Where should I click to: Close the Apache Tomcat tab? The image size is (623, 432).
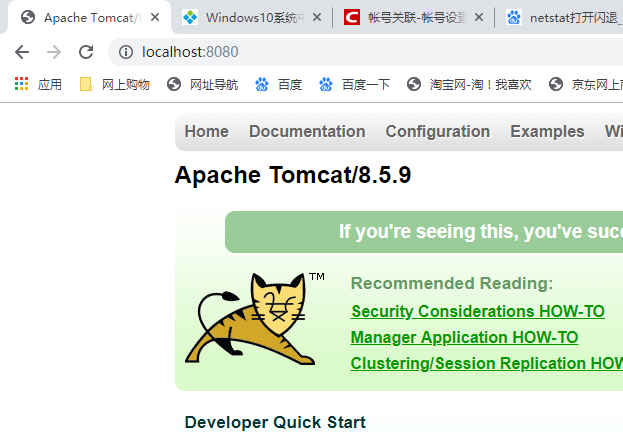[155, 17]
